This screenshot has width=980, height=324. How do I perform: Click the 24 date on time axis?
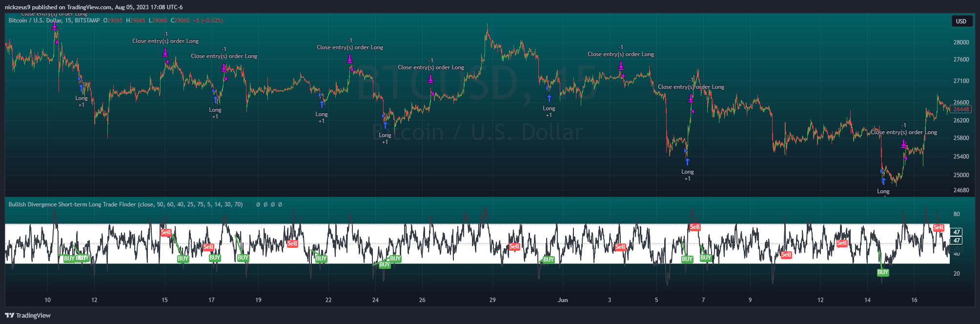375,300
